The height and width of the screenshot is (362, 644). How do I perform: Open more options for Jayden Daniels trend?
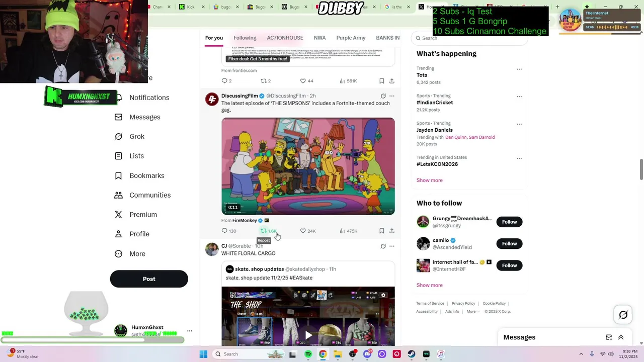(x=519, y=124)
